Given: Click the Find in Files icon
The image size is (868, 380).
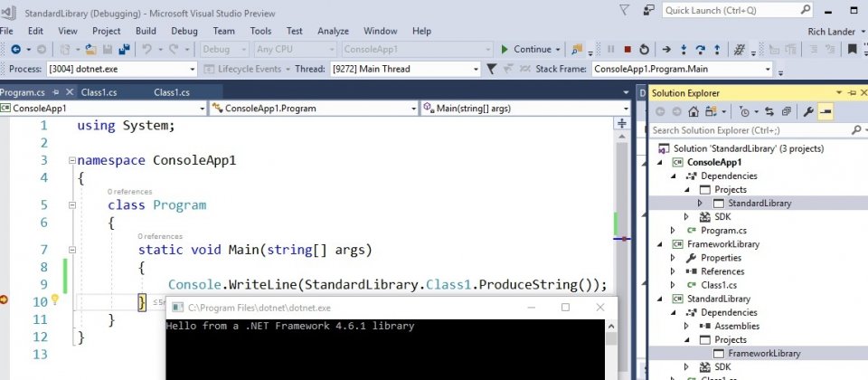Looking at the screenshot, I should pyautogui.click(x=579, y=49).
